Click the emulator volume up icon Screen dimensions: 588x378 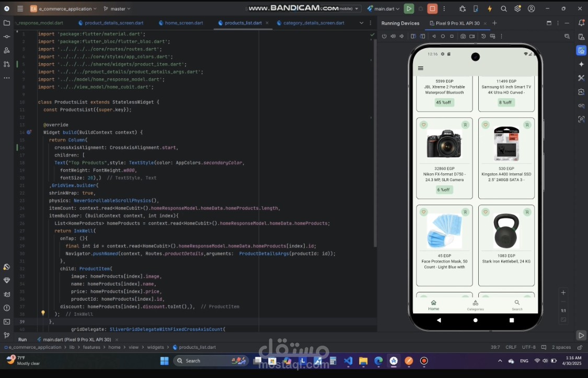(393, 37)
